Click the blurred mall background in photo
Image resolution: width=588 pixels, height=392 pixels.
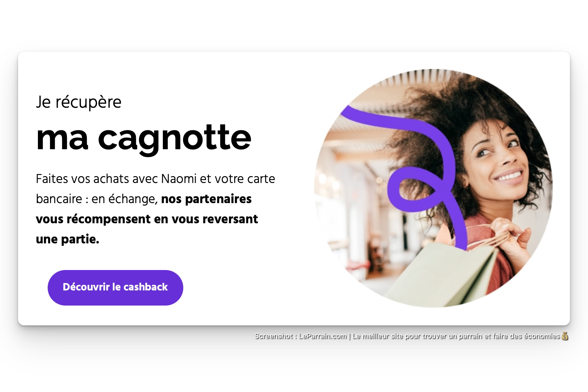[355, 207]
